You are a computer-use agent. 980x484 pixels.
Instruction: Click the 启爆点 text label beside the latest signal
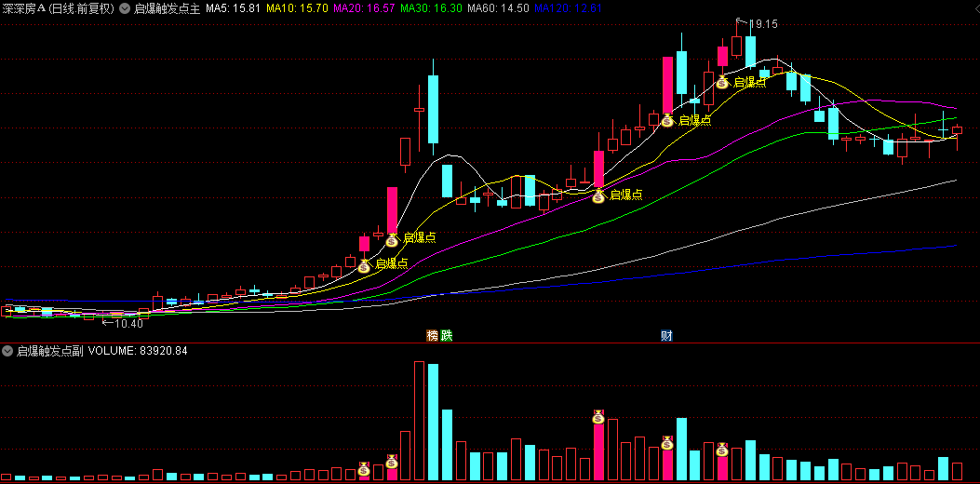coord(749,81)
